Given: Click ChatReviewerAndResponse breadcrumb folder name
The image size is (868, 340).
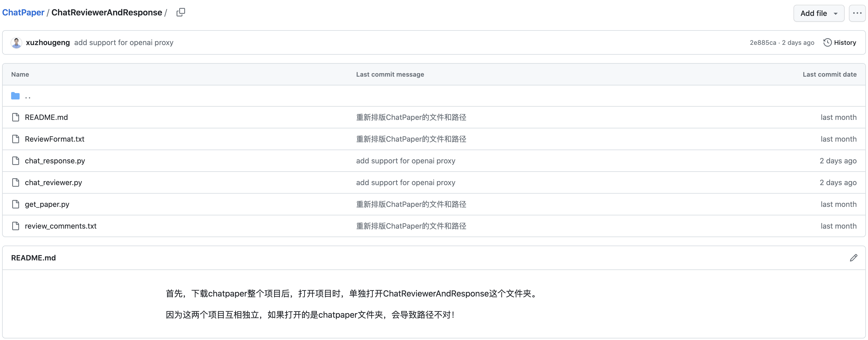Looking at the screenshot, I should click(x=107, y=12).
